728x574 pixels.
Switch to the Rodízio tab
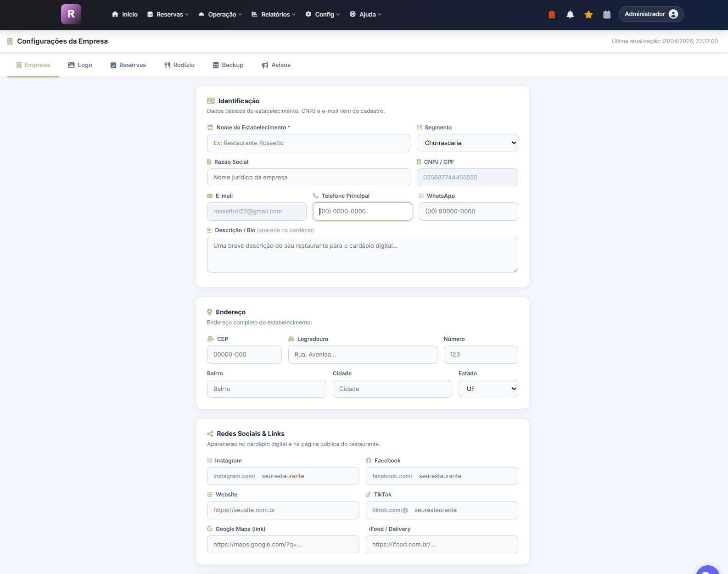[x=179, y=65]
